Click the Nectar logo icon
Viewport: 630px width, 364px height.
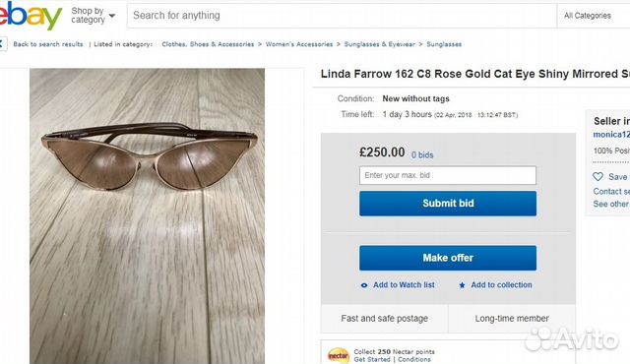(x=339, y=355)
